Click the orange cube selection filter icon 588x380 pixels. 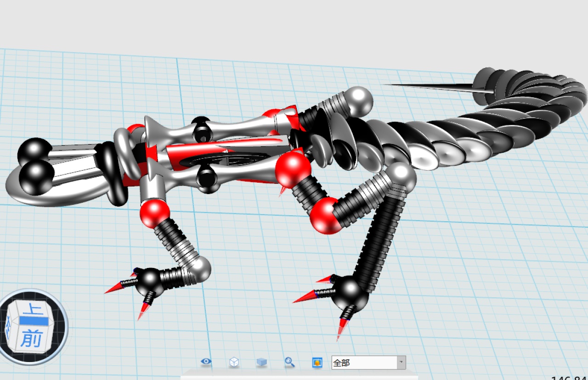[x=317, y=362]
